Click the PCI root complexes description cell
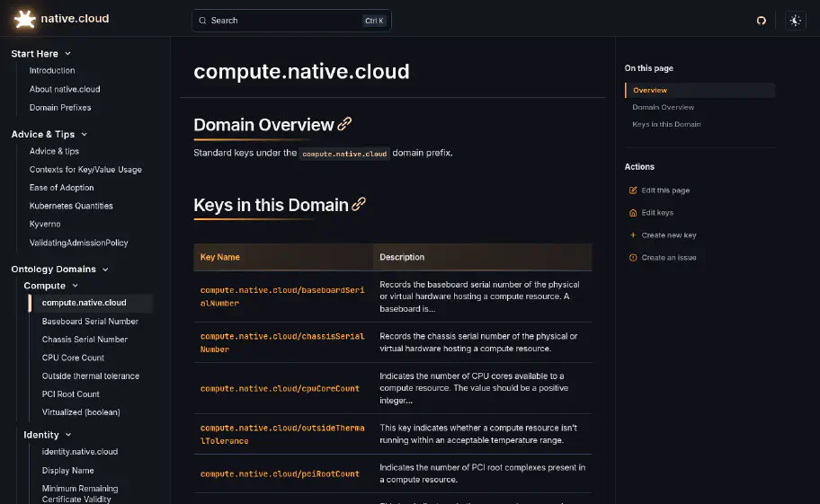Screen dimensions: 820x504 (482, 473)
